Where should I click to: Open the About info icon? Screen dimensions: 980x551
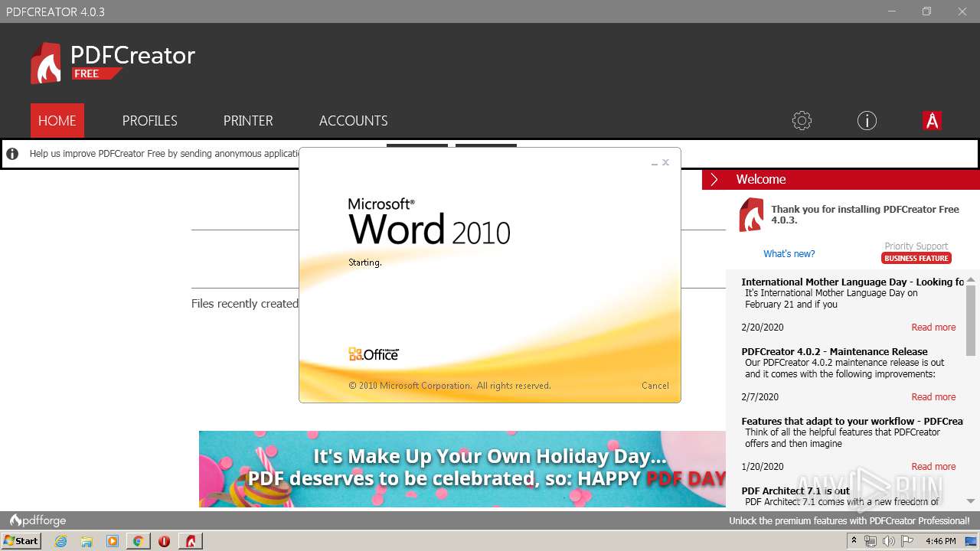pyautogui.click(x=867, y=120)
